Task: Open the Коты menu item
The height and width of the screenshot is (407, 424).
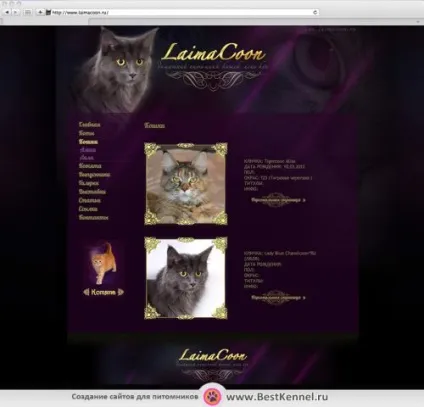Action: click(x=86, y=133)
